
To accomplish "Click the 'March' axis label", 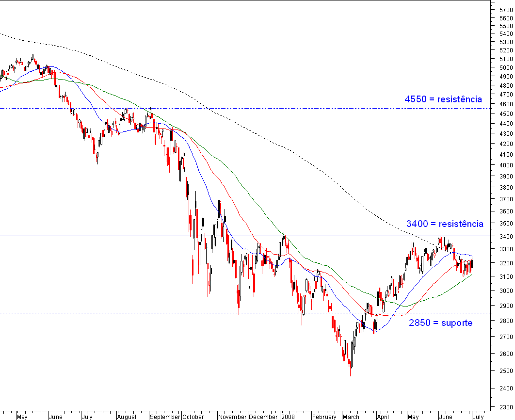I will click(x=351, y=417).
